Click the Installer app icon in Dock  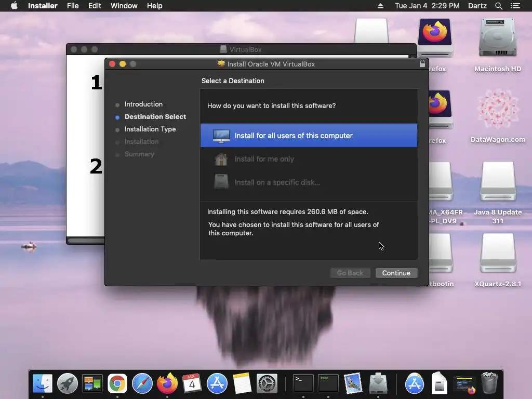click(378, 383)
